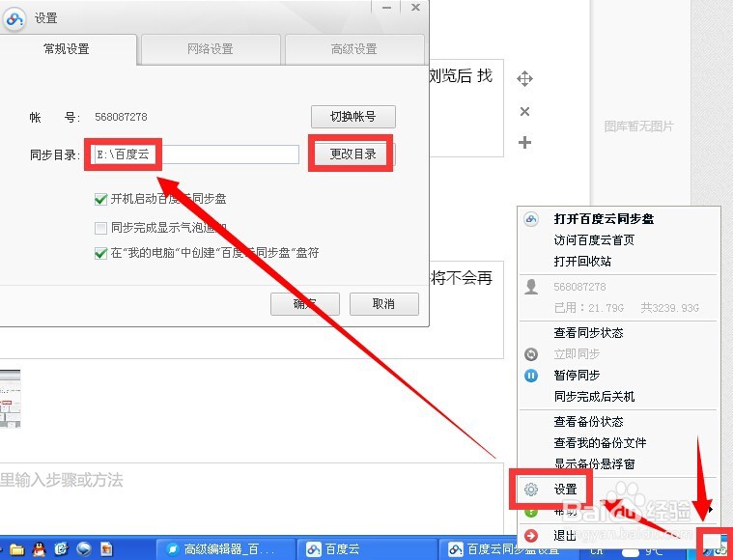This screenshot has height=560, width=733.
Task: Click the move cross-arrows icon in editor
Action: [x=524, y=78]
